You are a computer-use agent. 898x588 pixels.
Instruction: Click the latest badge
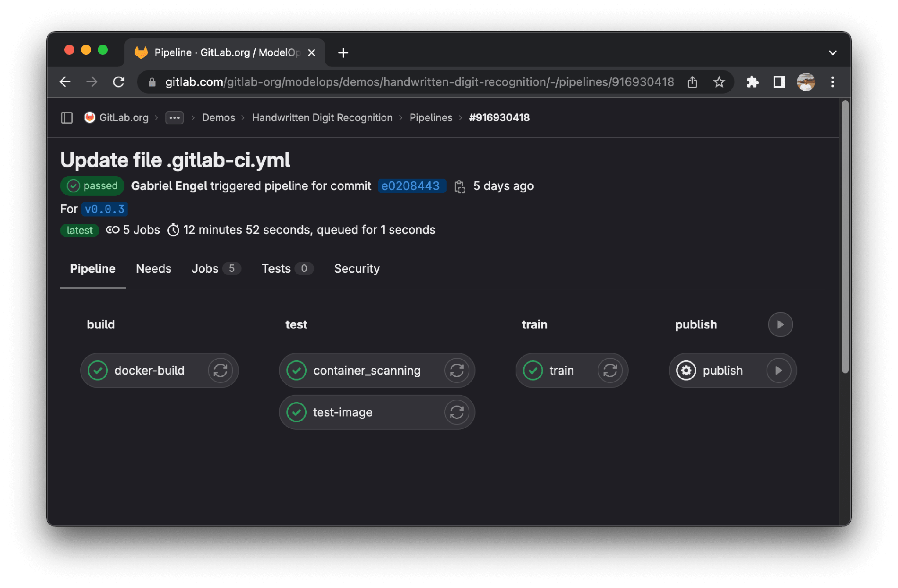click(x=79, y=230)
